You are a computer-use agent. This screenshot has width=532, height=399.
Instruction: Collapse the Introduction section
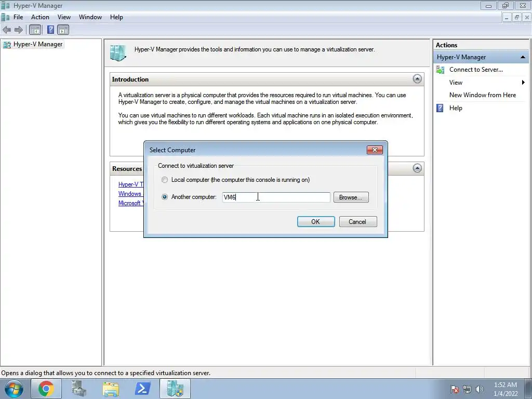point(417,79)
